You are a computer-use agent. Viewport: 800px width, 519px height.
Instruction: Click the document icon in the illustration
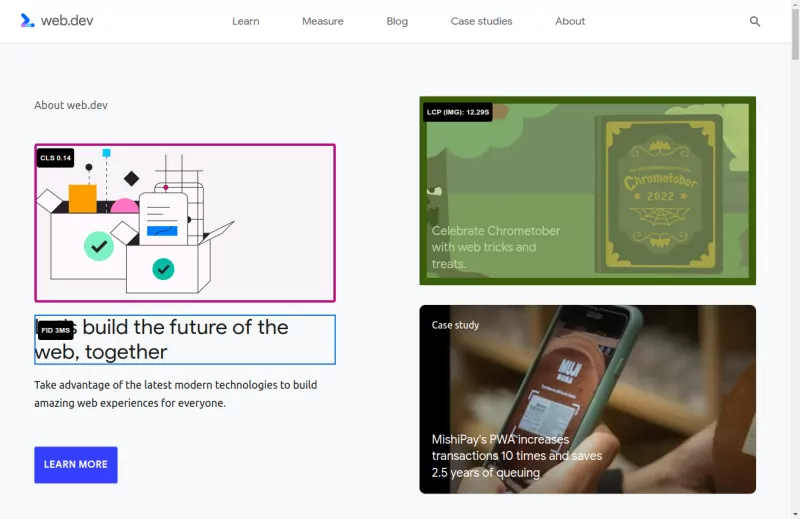click(162, 220)
